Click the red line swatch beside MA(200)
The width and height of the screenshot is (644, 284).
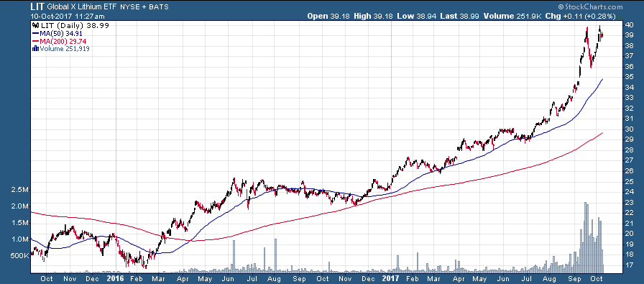pyautogui.click(x=35, y=41)
